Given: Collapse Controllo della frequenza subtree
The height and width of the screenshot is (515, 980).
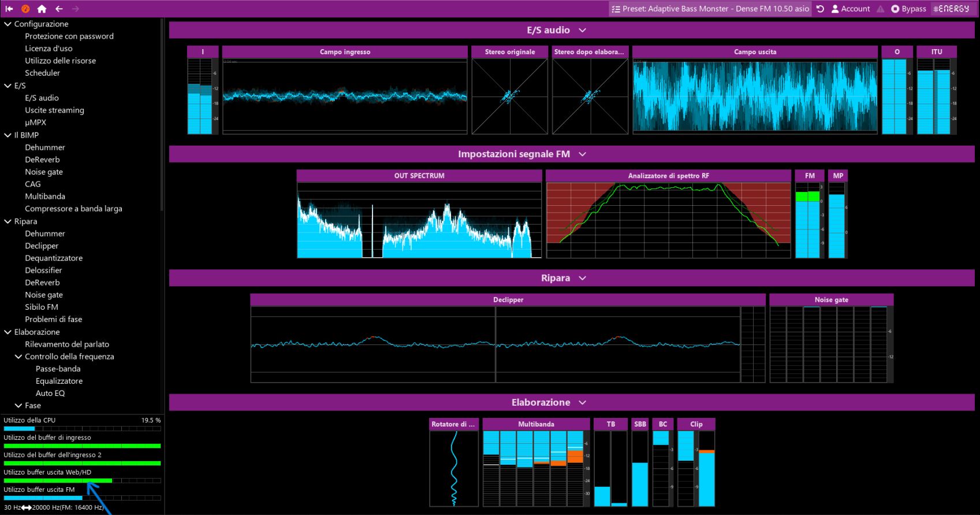Looking at the screenshot, I should point(18,357).
